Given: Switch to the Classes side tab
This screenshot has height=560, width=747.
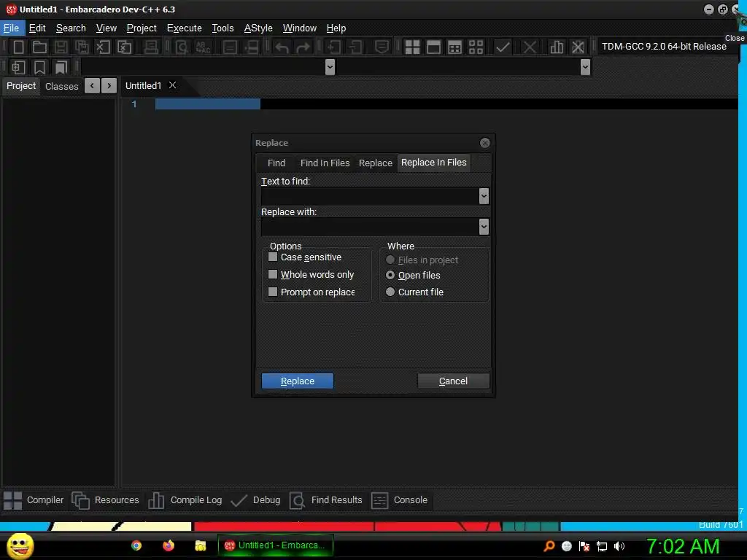Looking at the screenshot, I should click(61, 86).
